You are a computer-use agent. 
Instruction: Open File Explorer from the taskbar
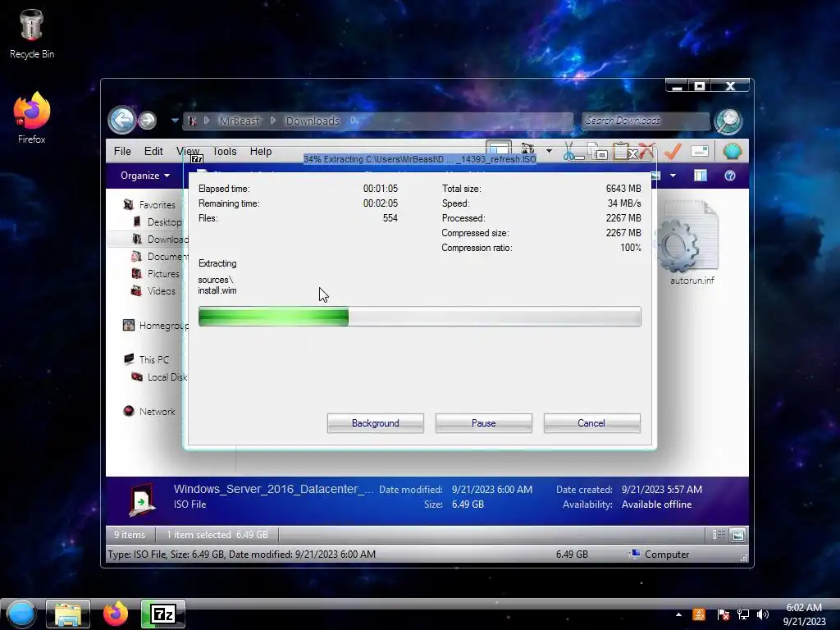[x=68, y=614]
